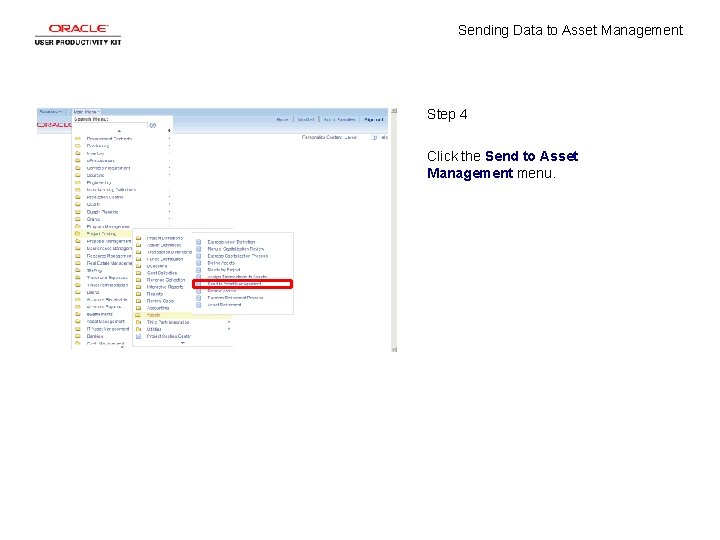Expand the Sourcing submenu arrow
Screen dimensions: 720x540
tap(169, 175)
